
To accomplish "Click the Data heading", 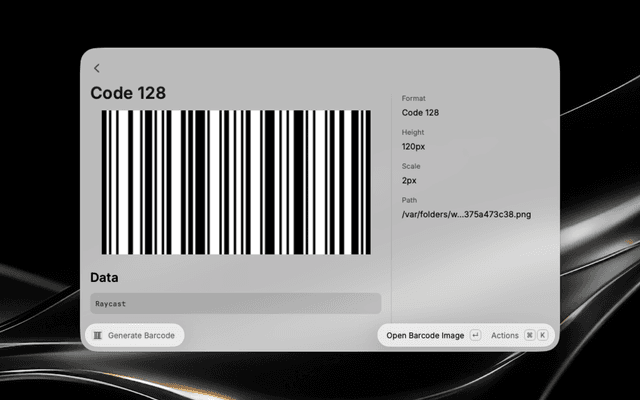I will 104,278.
